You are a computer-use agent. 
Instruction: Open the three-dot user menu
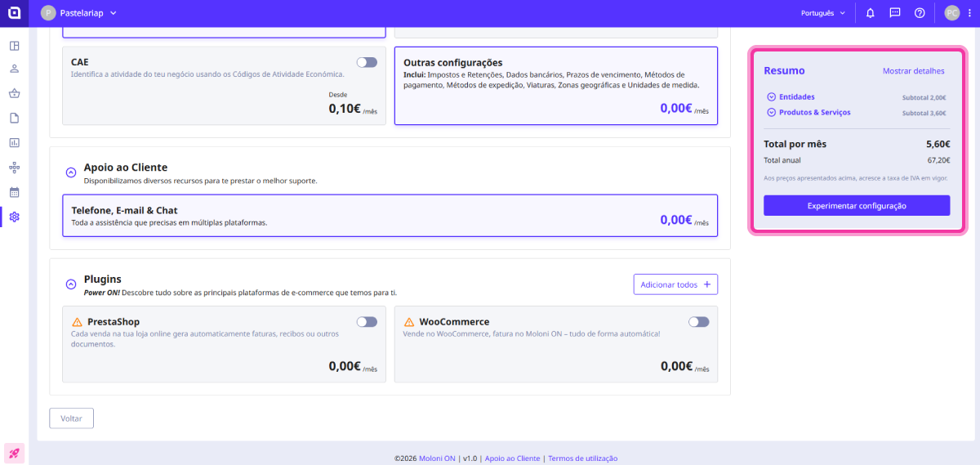(967, 13)
